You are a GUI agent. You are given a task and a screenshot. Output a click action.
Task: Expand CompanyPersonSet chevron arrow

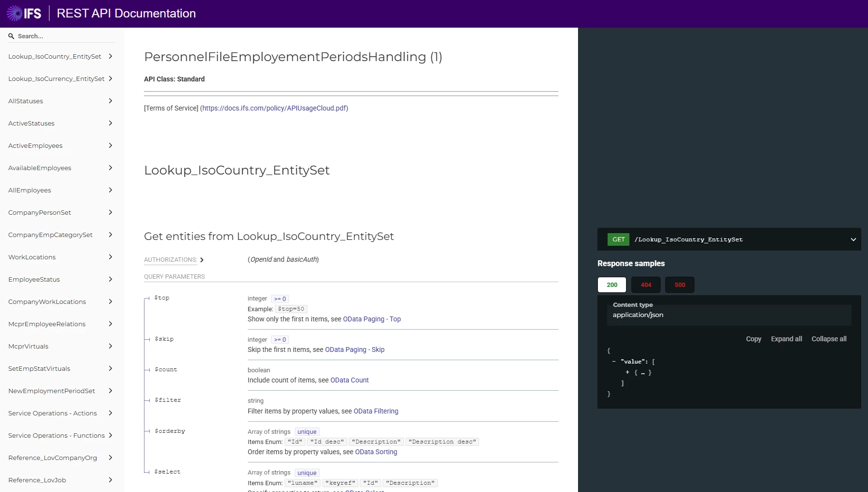point(111,212)
